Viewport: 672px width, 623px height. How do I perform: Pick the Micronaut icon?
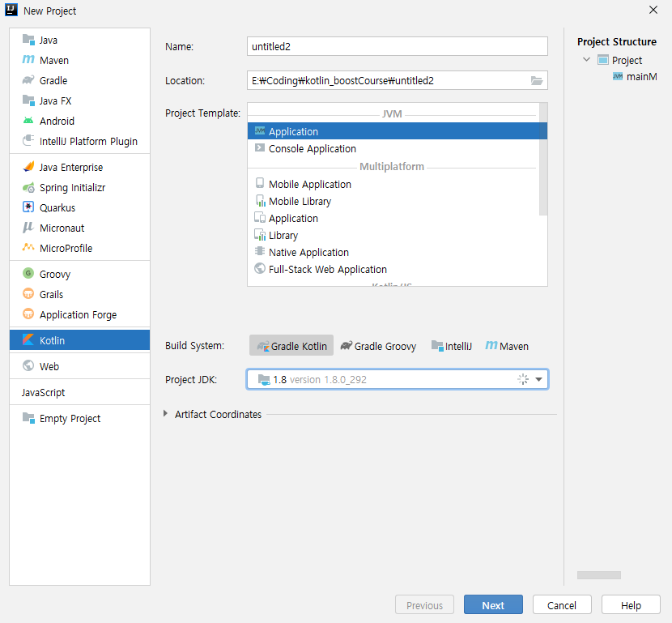[28, 228]
